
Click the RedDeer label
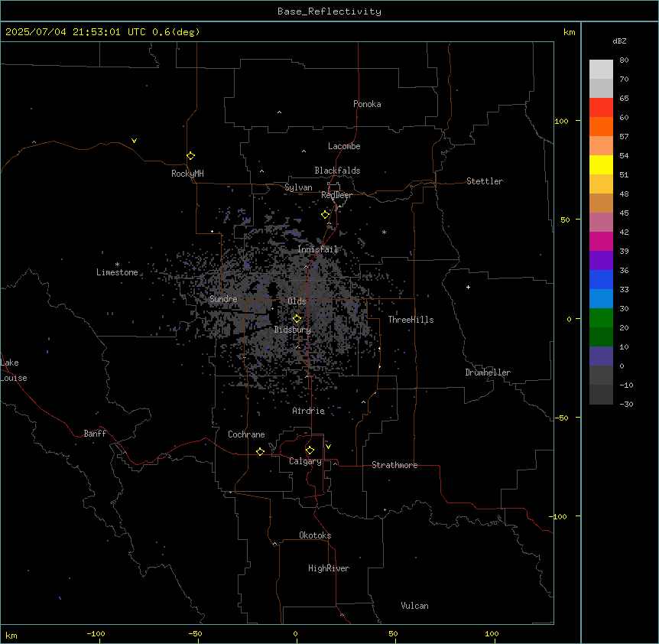[336, 195]
